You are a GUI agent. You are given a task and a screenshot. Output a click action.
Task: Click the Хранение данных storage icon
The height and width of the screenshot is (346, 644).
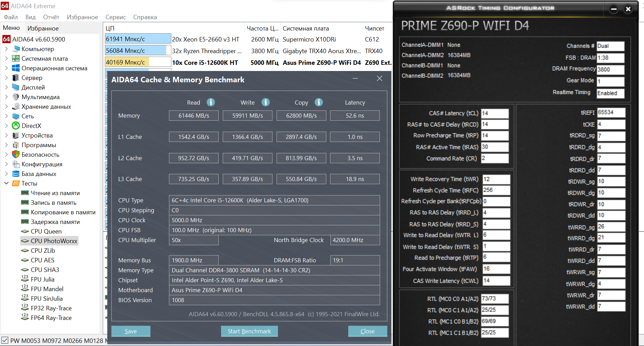coord(16,107)
